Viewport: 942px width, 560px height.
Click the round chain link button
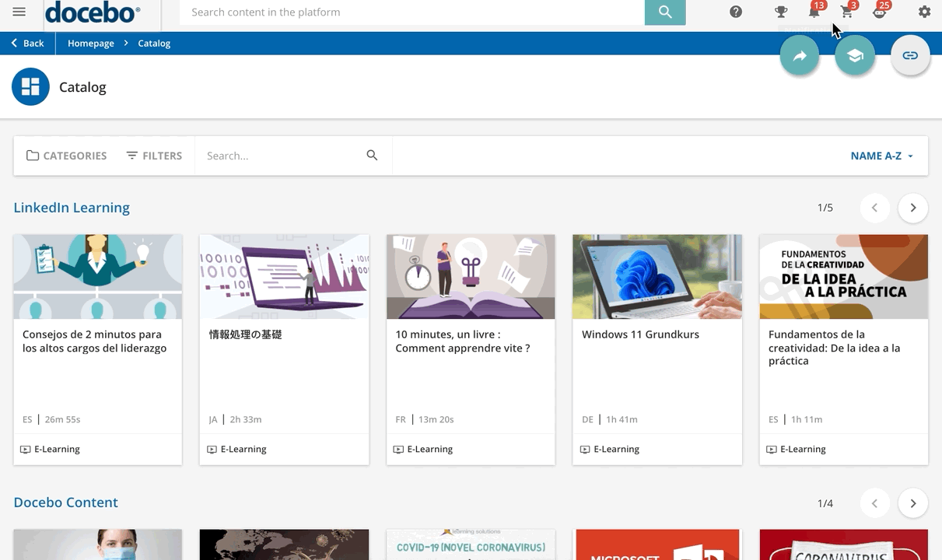(x=910, y=56)
